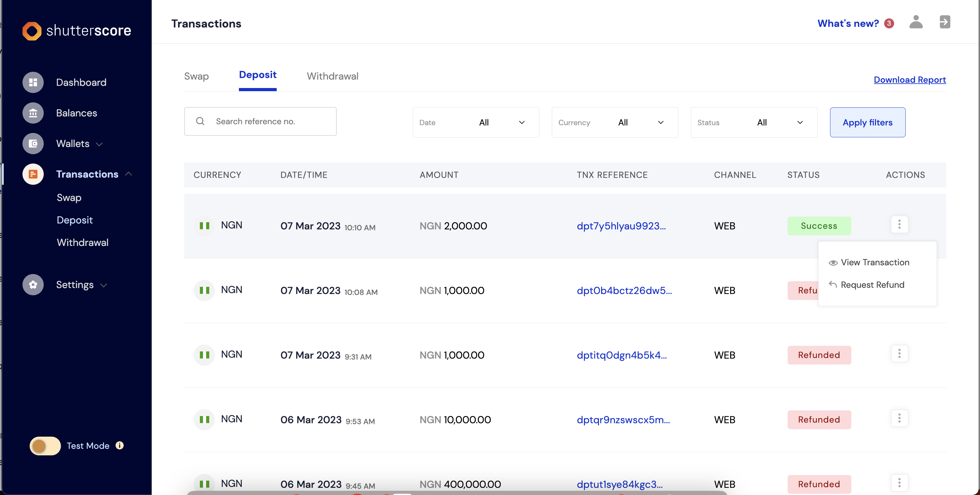Open the Status filter dropdown
The image size is (980, 495).
(x=754, y=122)
